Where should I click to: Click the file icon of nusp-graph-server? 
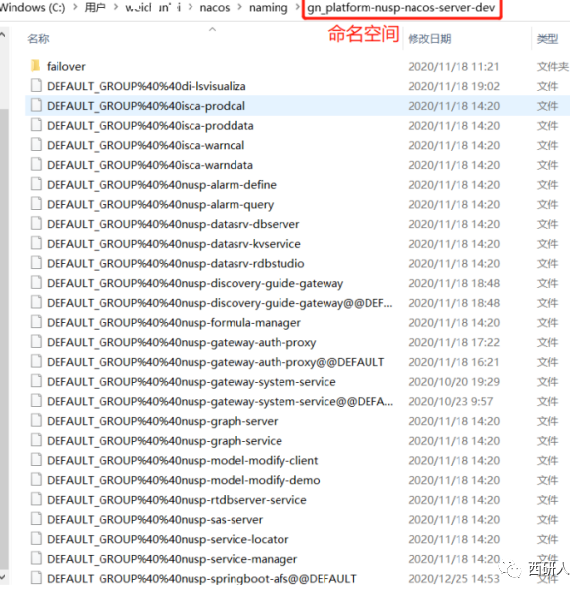click(x=36, y=420)
